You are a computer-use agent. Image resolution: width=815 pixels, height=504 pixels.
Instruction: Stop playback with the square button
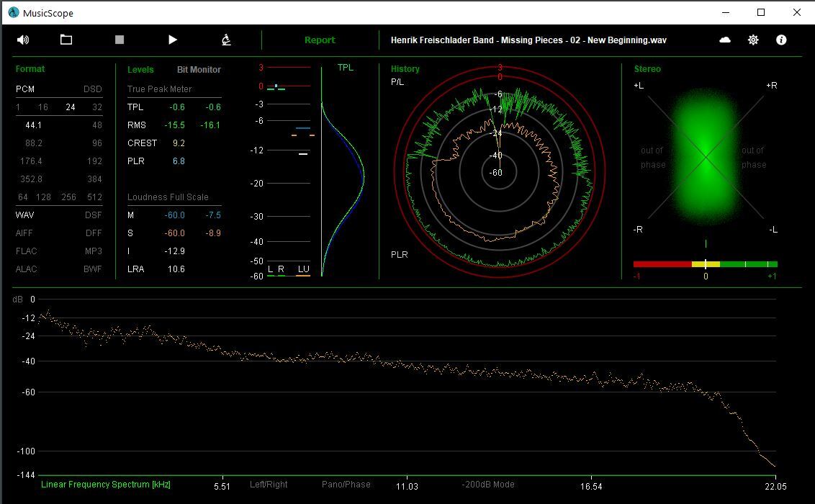point(120,40)
